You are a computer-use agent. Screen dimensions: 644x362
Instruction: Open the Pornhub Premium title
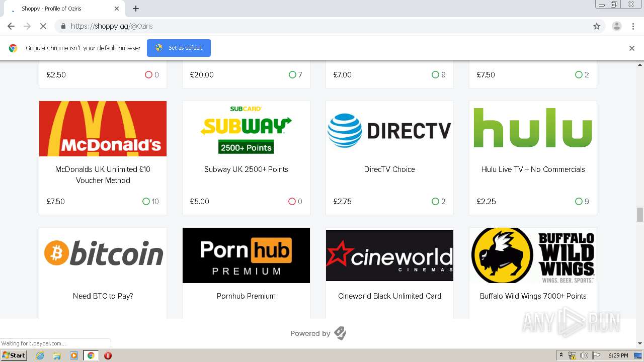(x=246, y=296)
